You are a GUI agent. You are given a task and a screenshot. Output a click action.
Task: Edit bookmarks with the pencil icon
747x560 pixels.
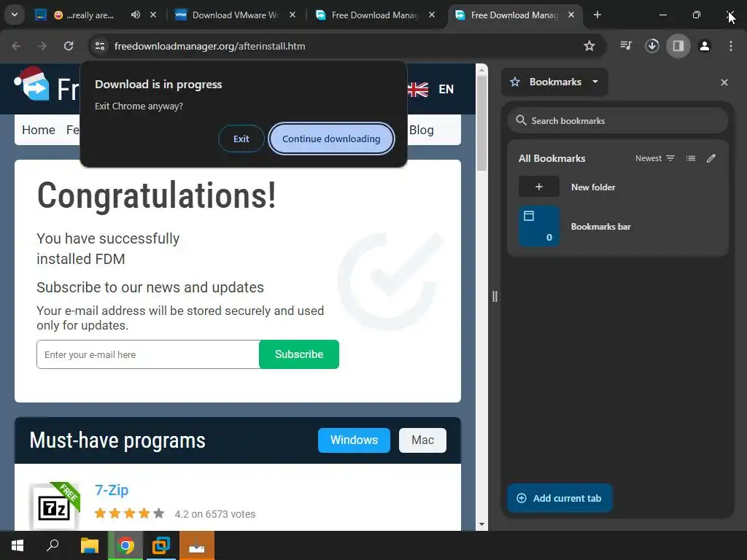711,158
